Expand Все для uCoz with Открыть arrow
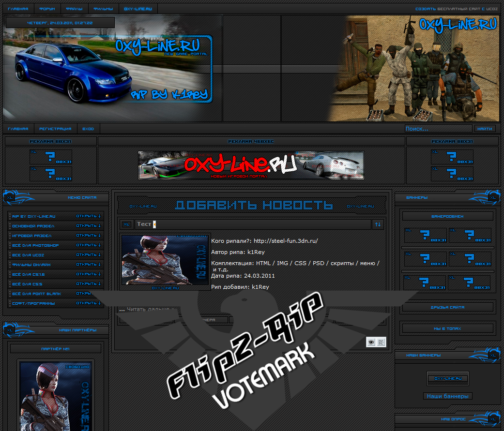The image size is (504, 431). (x=89, y=254)
